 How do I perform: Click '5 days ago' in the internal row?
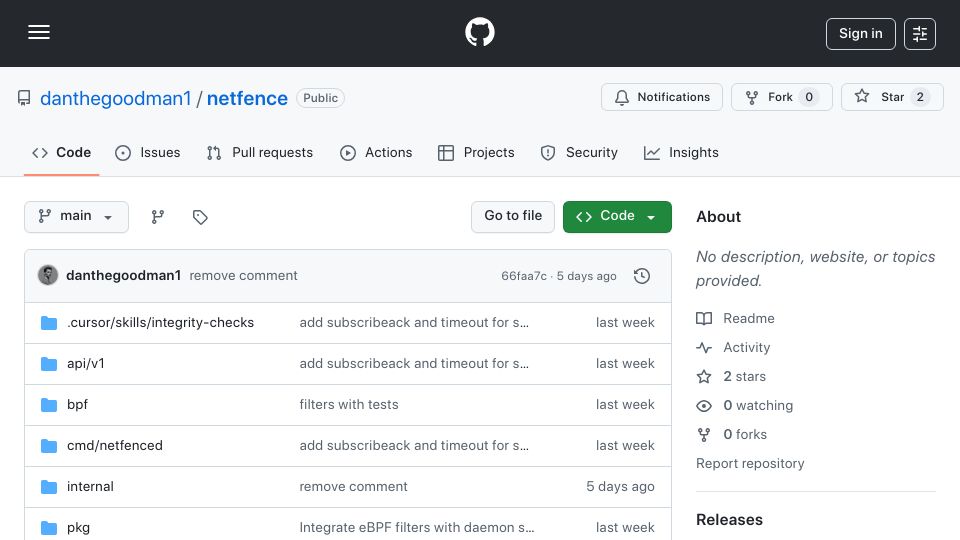(620, 487)
